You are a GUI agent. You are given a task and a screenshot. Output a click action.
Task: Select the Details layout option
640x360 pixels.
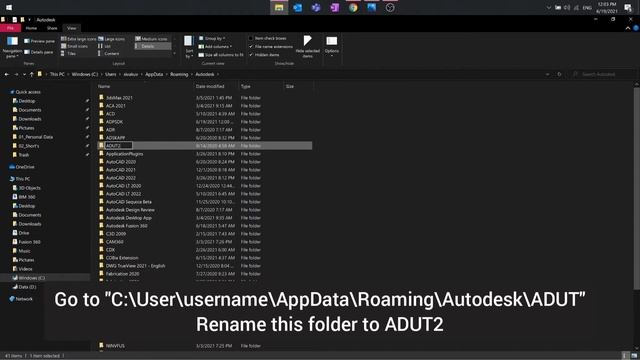(153, 46)
